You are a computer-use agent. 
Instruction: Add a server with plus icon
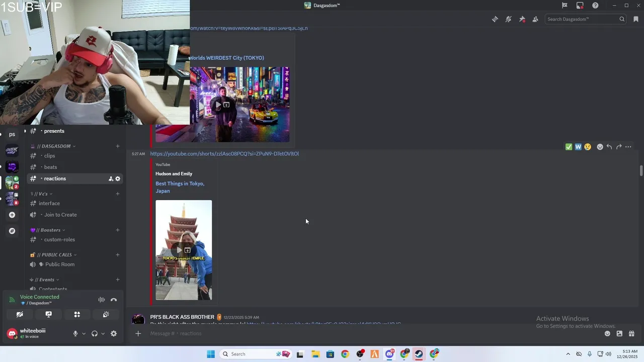(x=12, y=215)
